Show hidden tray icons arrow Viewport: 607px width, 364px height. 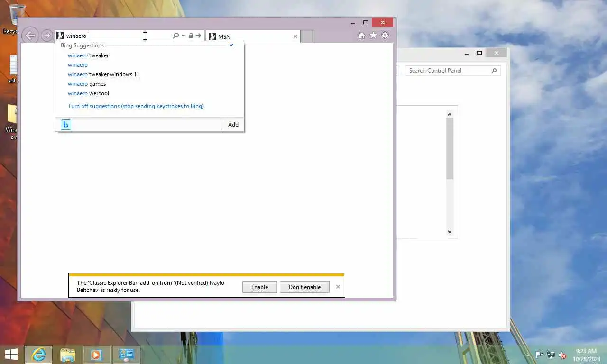[x=528, y=355]
